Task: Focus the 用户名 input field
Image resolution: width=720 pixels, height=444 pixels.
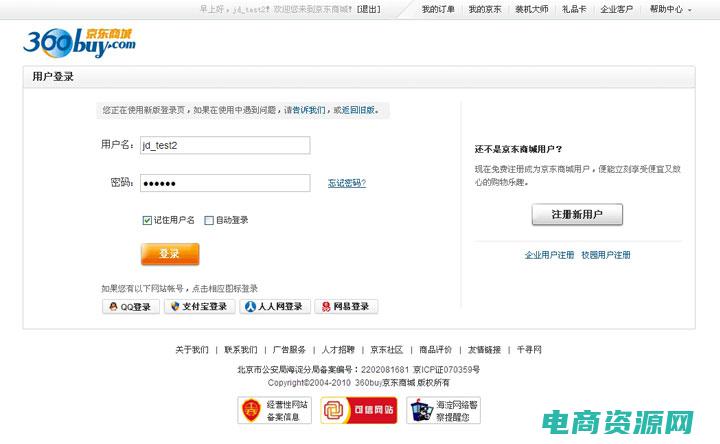Action: [x=225, y=145]
